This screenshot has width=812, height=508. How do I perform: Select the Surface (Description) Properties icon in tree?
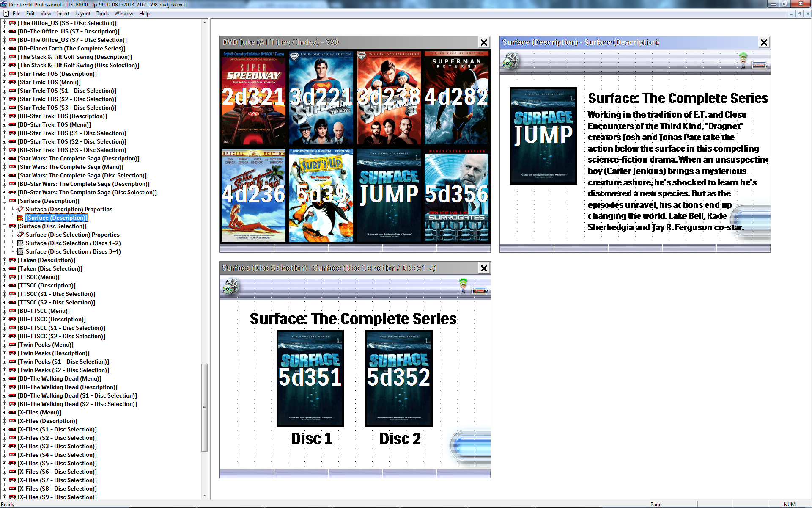pyautogui.click(x=20, y=209)
